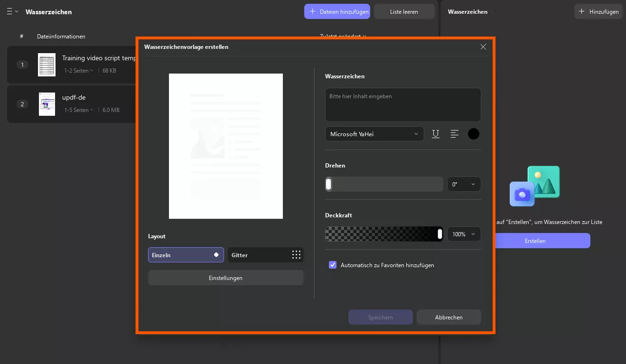Image resolution: width=626 pixels, height=364 pixels.
Task: Uncheck Automatisch zu Favoriten hinzufügen
Action: click(333, 265)
